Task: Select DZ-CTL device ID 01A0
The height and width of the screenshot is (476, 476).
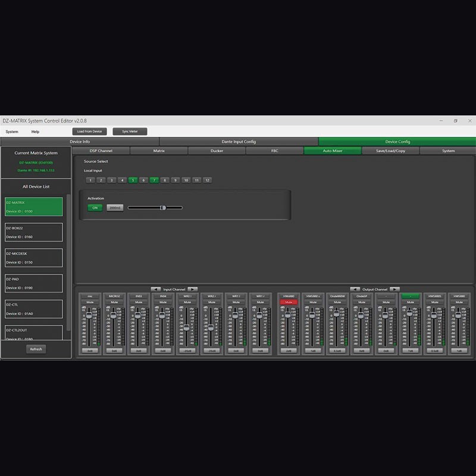Action: (x=34, y=309)
